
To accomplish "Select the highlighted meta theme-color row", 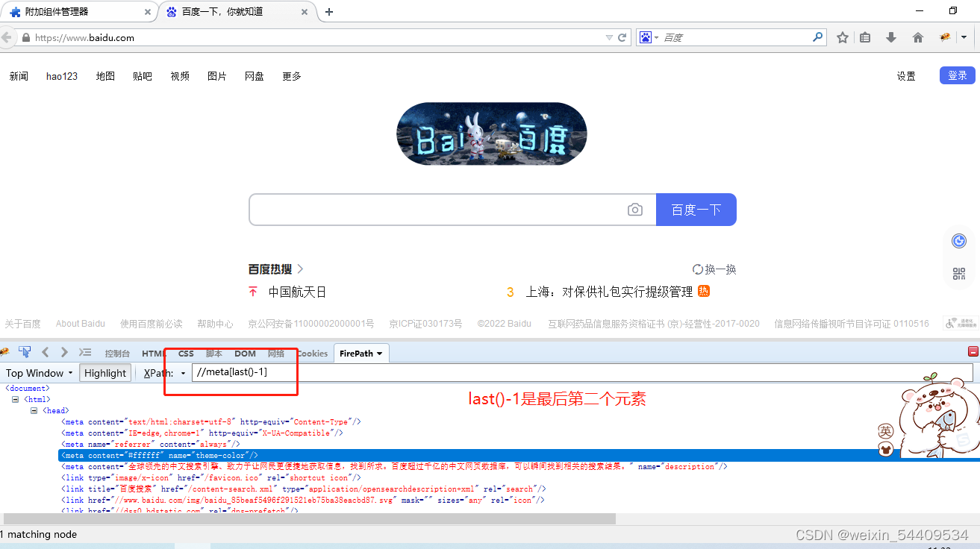I will pyautogui.click(x=519, y=455).
